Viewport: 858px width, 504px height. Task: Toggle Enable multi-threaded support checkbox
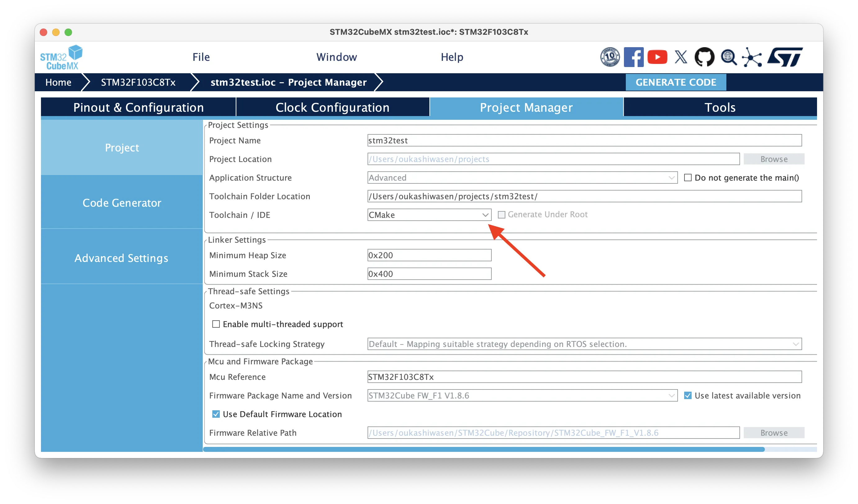pos(216,324)
